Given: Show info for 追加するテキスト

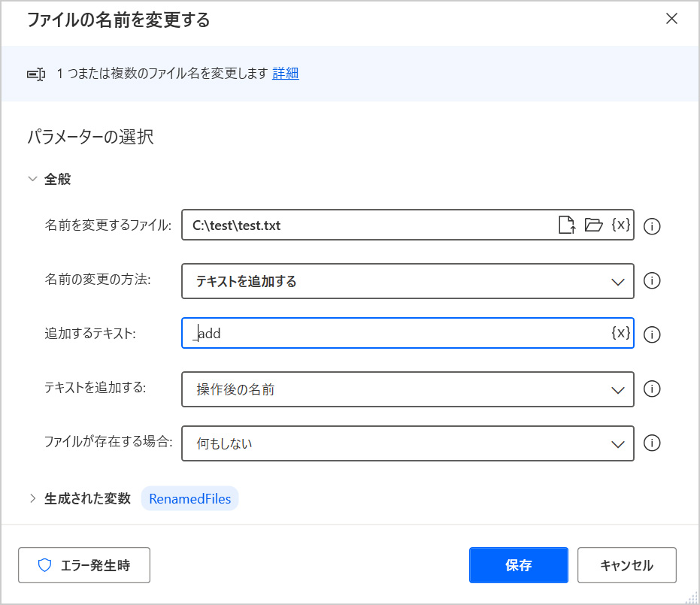Looking at the screenshot, I should click(653, 335).
